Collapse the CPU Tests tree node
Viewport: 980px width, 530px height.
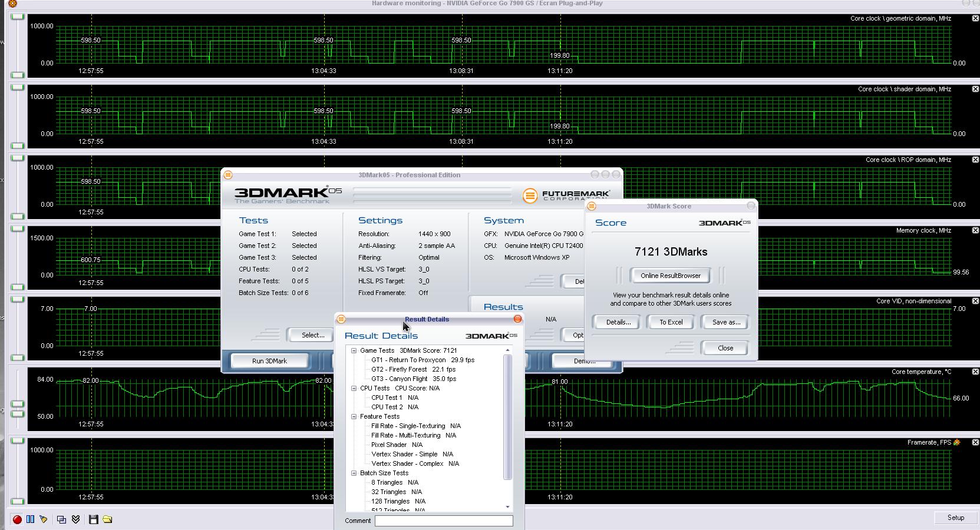pyautogui.click(x=354, y=388)
